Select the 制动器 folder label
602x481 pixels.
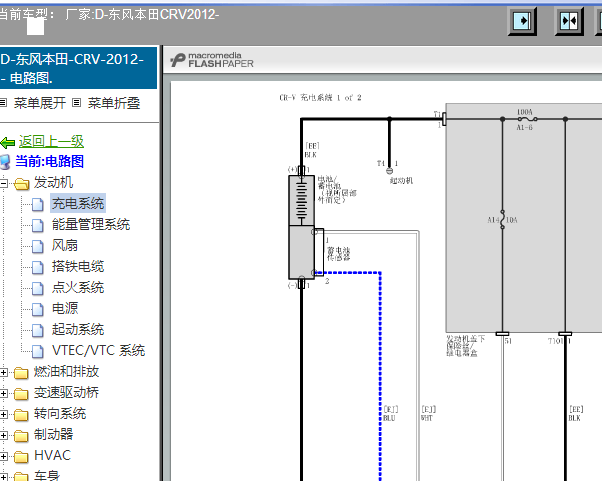[53, 434]
